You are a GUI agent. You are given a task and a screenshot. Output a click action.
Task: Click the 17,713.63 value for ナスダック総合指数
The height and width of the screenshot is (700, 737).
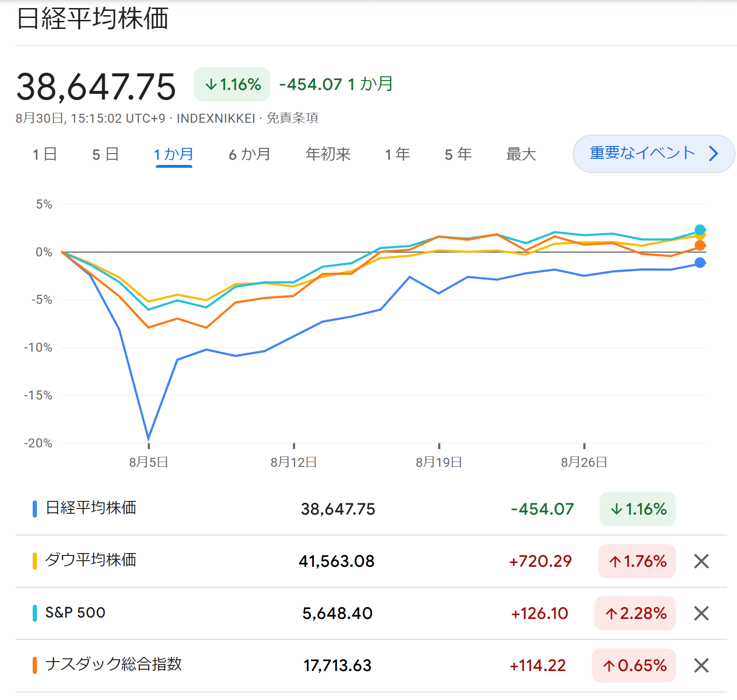pos(338,665)
